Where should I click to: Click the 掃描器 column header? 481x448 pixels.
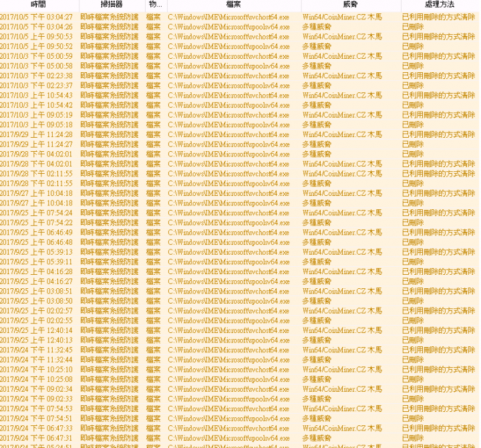coord(112,5)
